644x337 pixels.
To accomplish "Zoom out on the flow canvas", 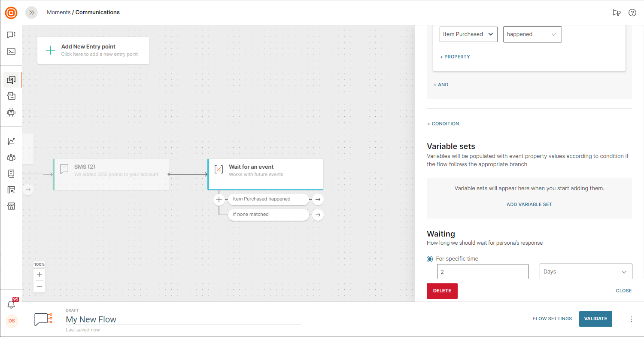I will point(39,286).
